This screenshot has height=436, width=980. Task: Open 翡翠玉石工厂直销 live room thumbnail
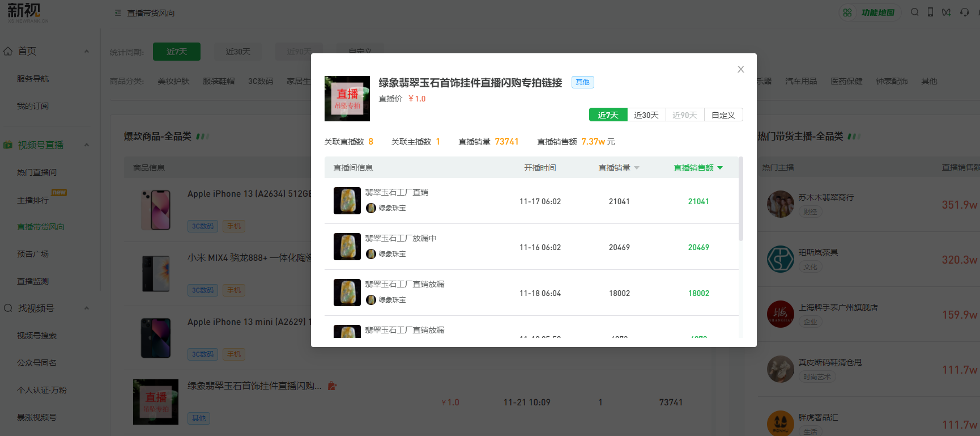coord(347,201)
